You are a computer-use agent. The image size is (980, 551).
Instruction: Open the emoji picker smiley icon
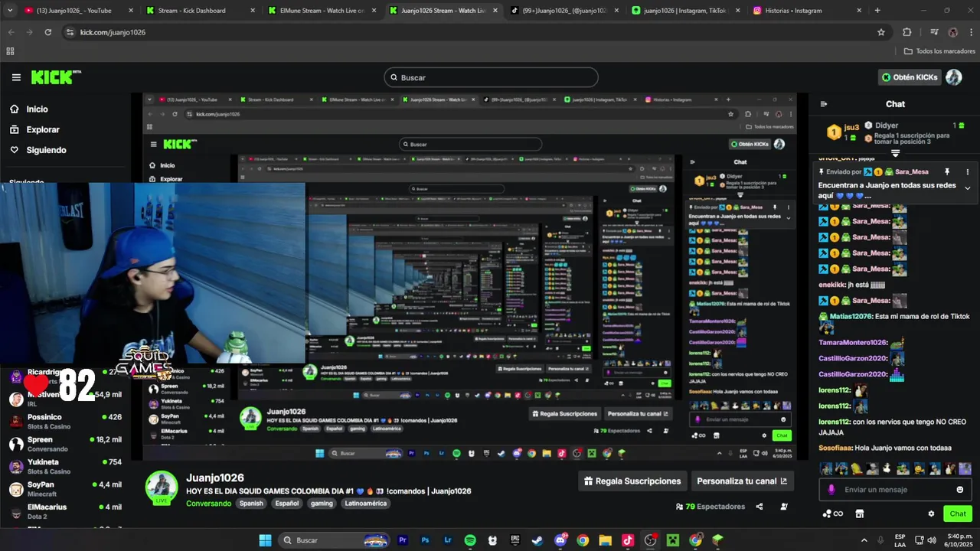tap(960, 490)
